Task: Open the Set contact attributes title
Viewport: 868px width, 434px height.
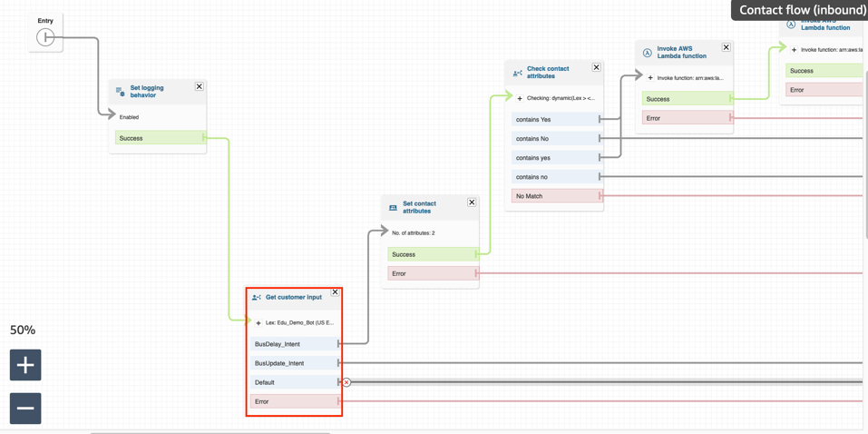Action: pos(419,207)
